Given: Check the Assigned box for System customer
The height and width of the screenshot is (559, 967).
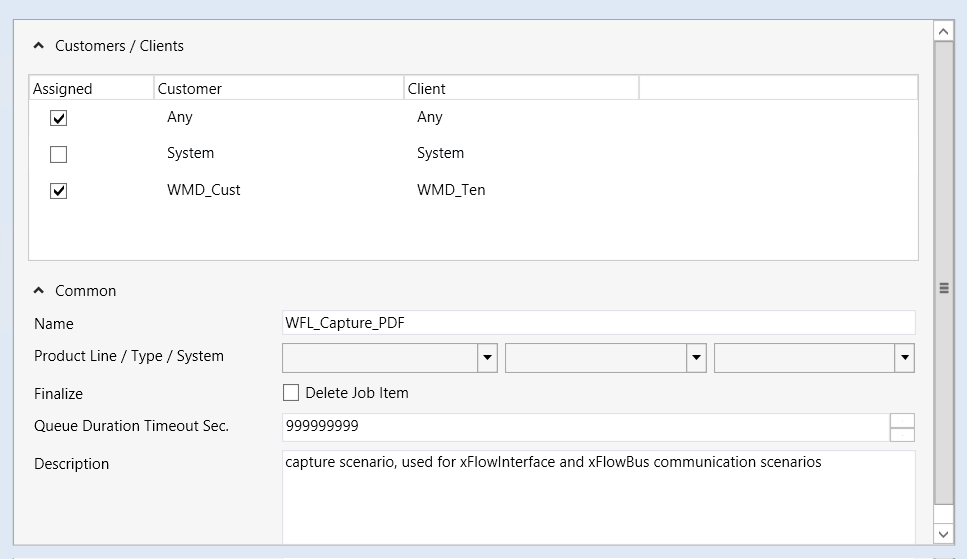Looking at the screenshot, I should [59, 154].
